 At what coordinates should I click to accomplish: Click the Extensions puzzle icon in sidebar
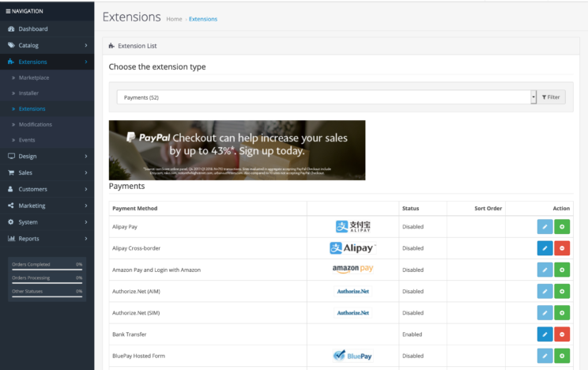pos(11,62)
